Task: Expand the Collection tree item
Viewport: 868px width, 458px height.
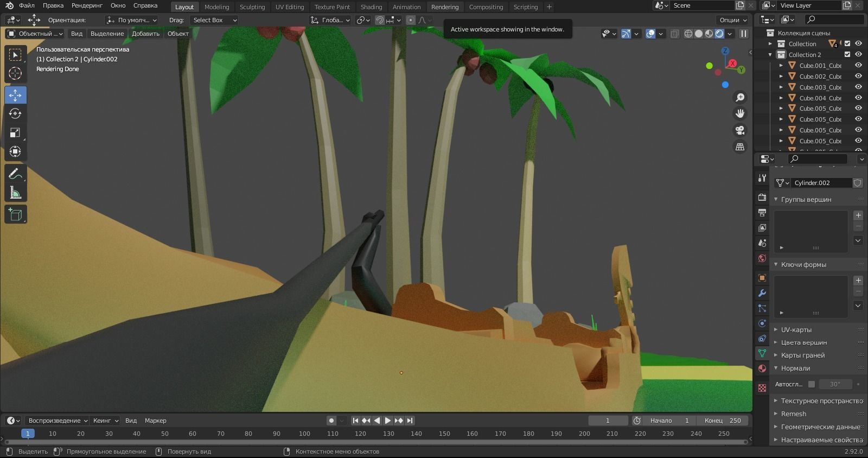Action: [770, 43]
